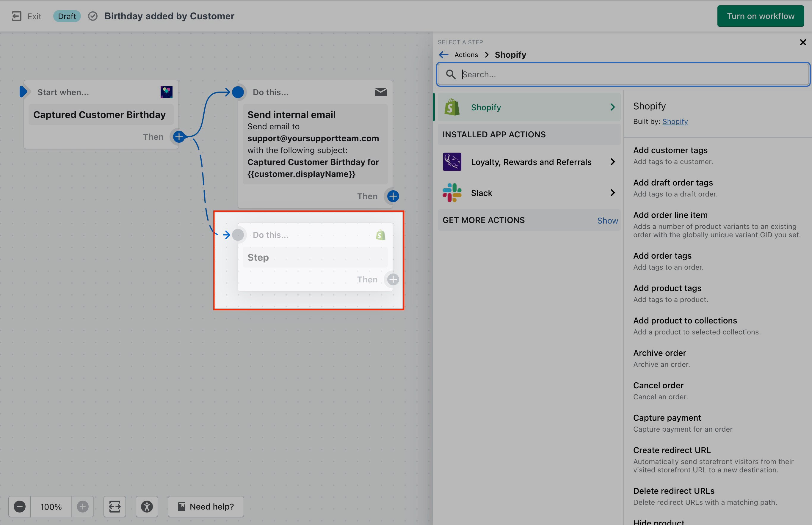The image size is (812, 525).
Task: Zoom out with the minus button
Action: 19,507
